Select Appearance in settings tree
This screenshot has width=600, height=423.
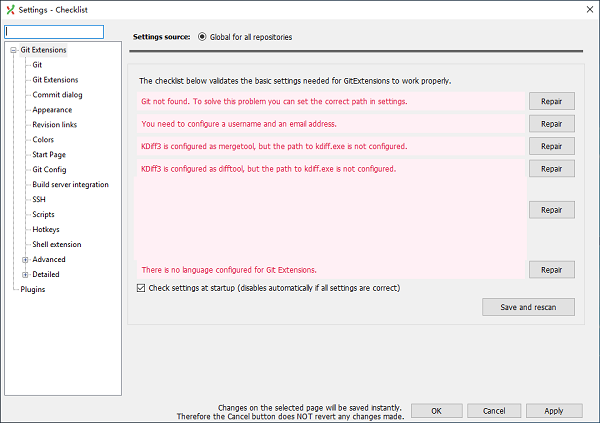(52, 109)
